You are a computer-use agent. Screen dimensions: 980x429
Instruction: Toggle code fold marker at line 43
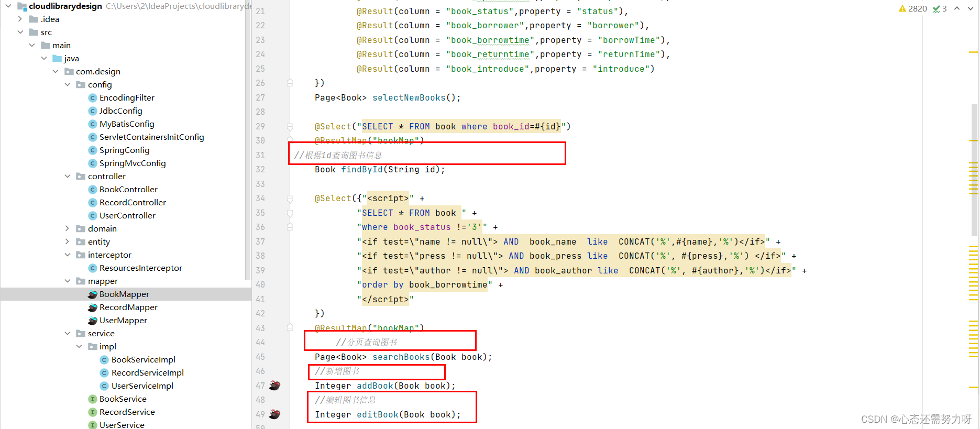click(x=290, y=328)
